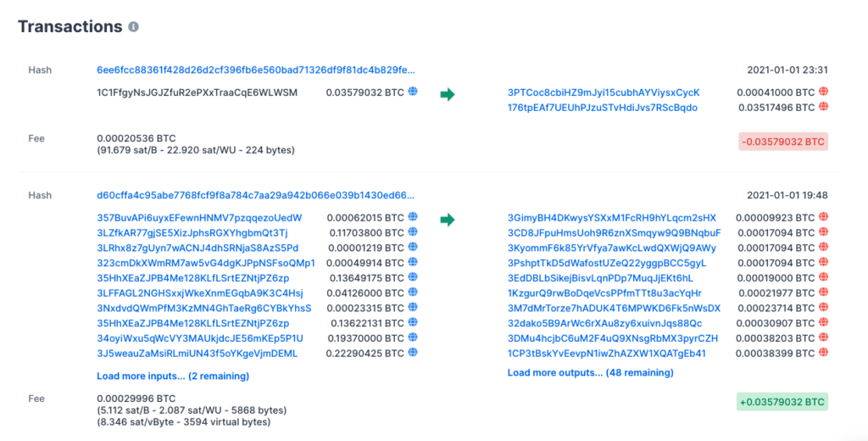Select the 91.679 sat/B fee line

pos(196,150)
